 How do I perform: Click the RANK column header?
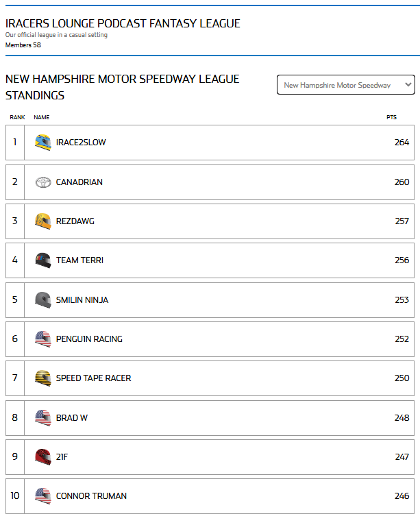tap(17, 117)
